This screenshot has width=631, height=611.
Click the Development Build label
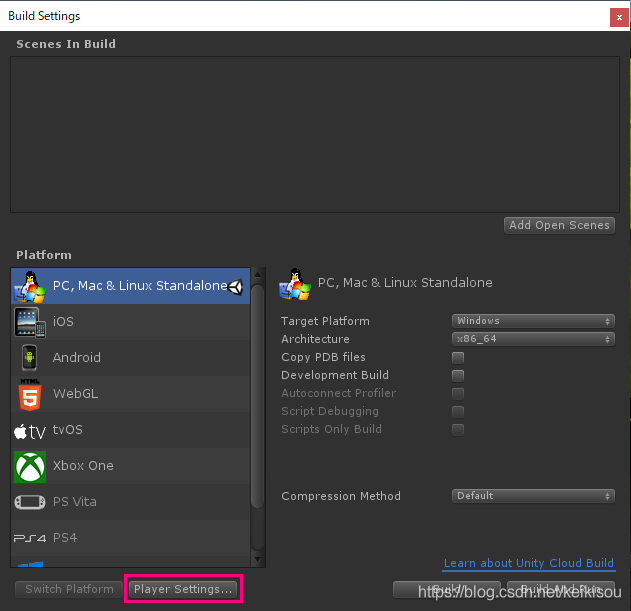pos(335,375)
